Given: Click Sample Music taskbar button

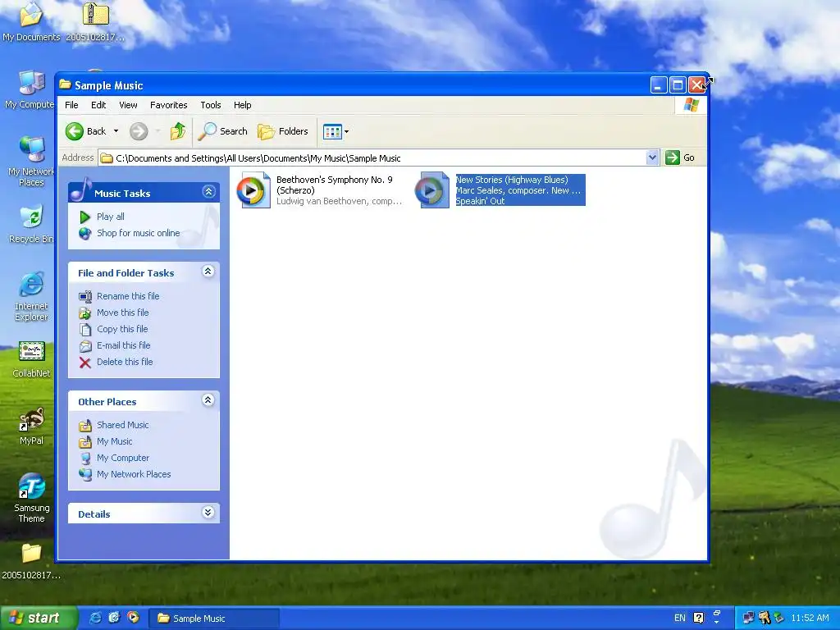Looking at the screenshot, I should (x=214, y=619).
